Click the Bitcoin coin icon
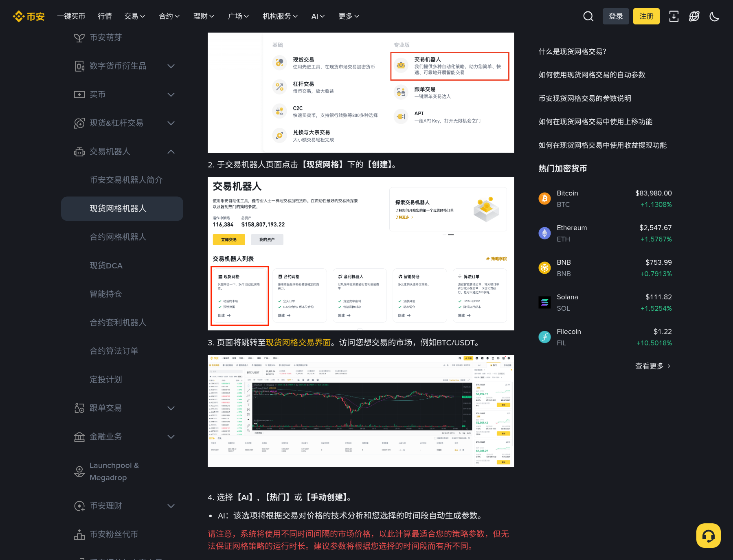This screenshot has width=733, height=560. tap(545, 198)
